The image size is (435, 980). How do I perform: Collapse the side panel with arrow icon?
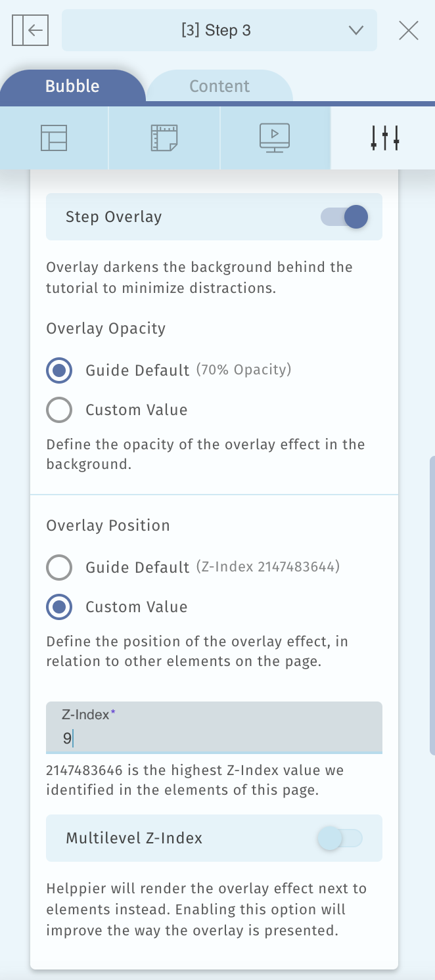click(x=30, y=30)
